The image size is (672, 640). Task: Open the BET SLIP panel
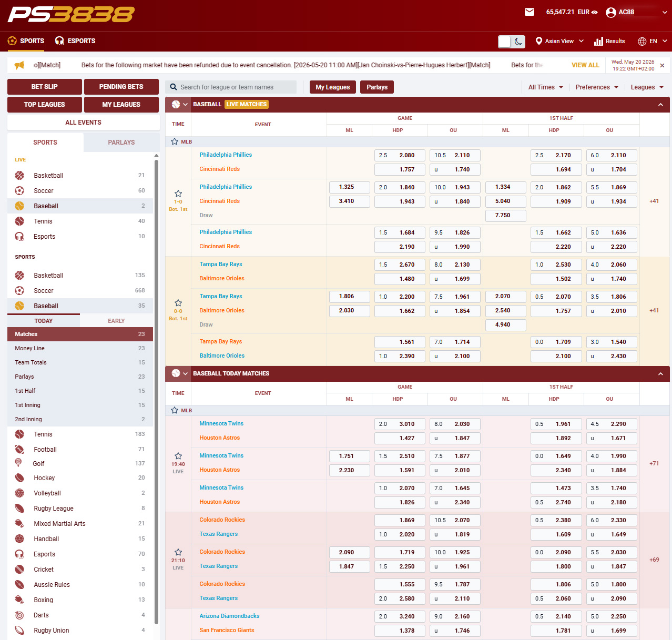[x=45, y=87]
